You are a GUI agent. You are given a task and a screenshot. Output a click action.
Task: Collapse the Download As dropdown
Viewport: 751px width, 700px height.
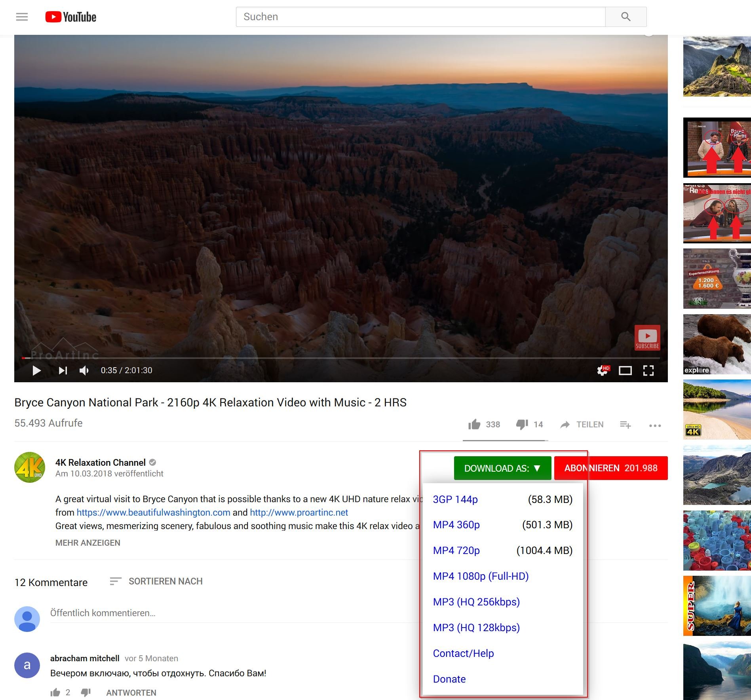coord(502,468)
